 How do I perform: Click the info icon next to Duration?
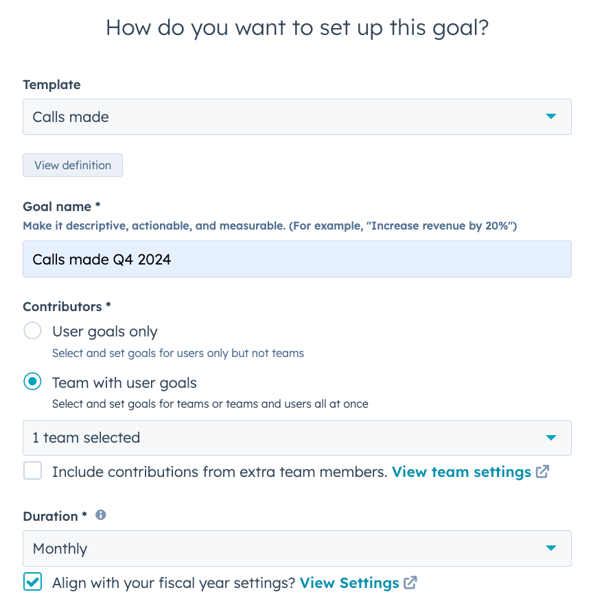pyautogui.click(x=101, y=515)
